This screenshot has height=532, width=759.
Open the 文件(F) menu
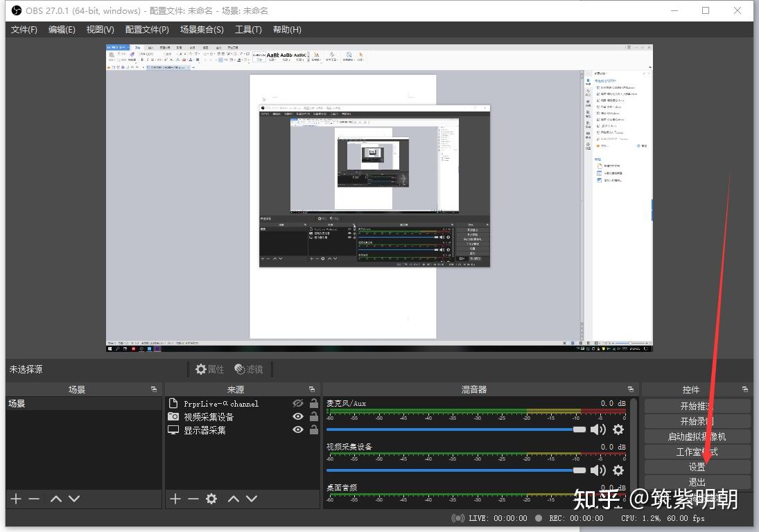[x=24, y=30]
